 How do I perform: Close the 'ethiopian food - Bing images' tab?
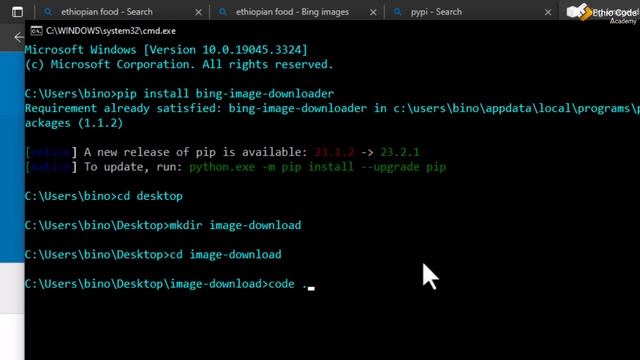(x=373, y=12)
